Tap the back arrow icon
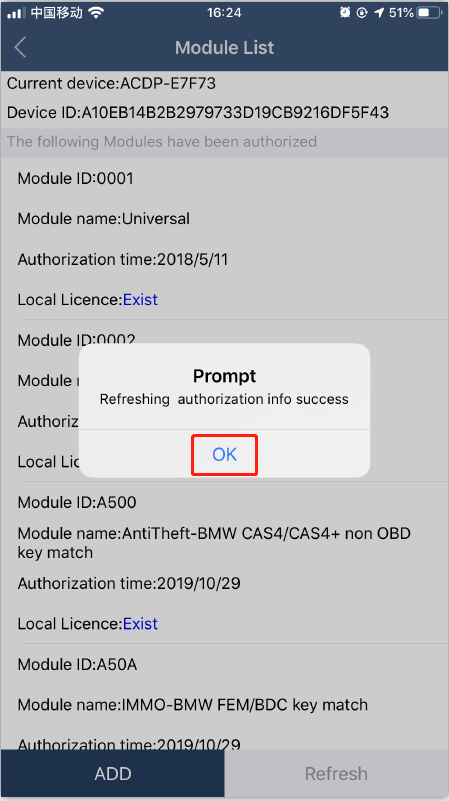Viewport: 449px width, 801px height. (20, 48)
